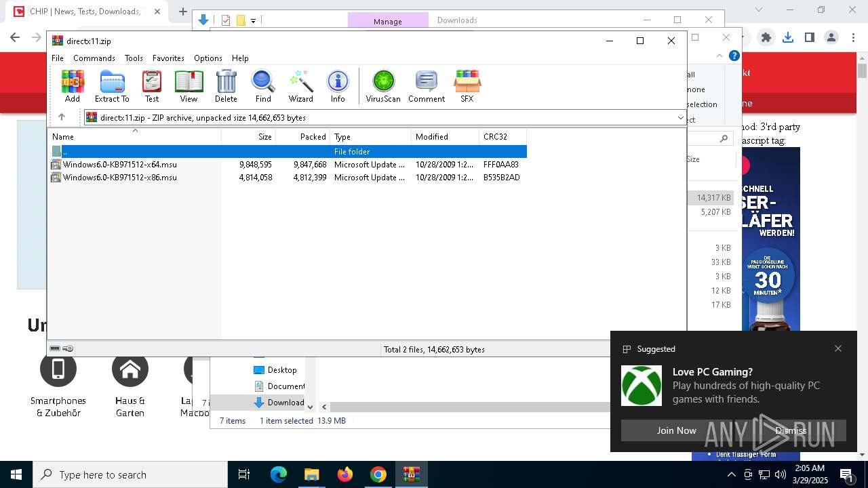868x488 pixels.
Task: Switch to Chrome in taskbar
Action: point(378,474)
